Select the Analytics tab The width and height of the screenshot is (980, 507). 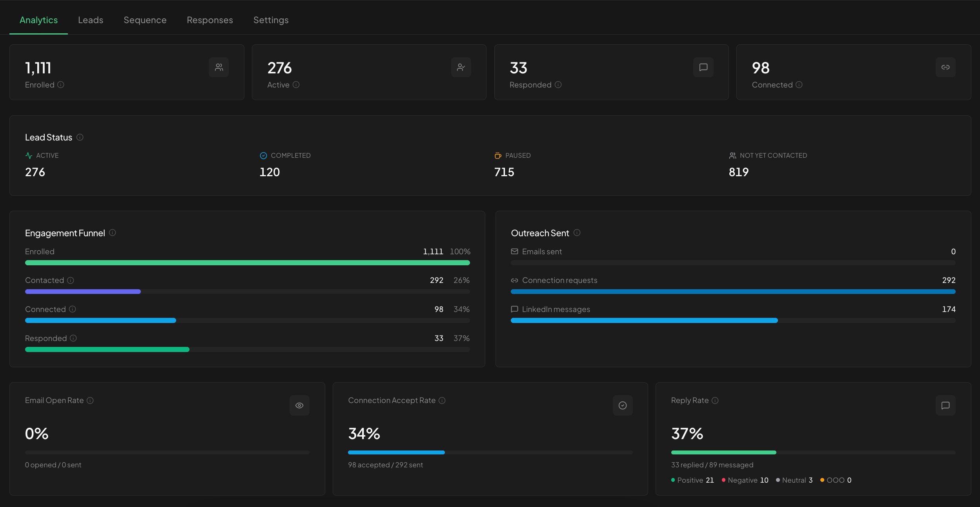tap(39, 20)
